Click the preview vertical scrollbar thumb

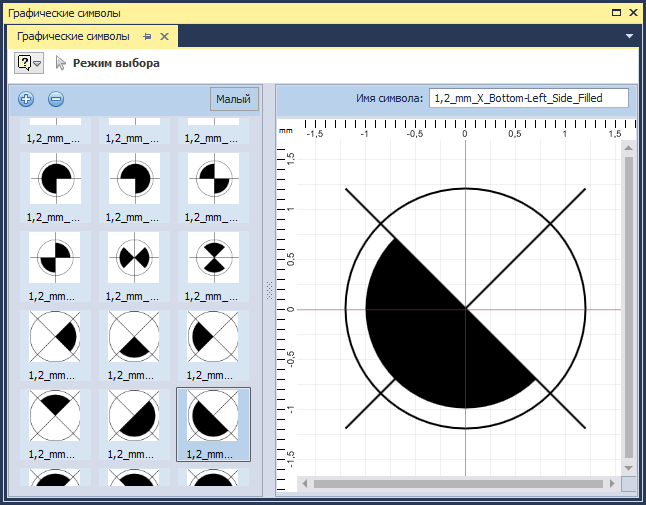[629, 307]
